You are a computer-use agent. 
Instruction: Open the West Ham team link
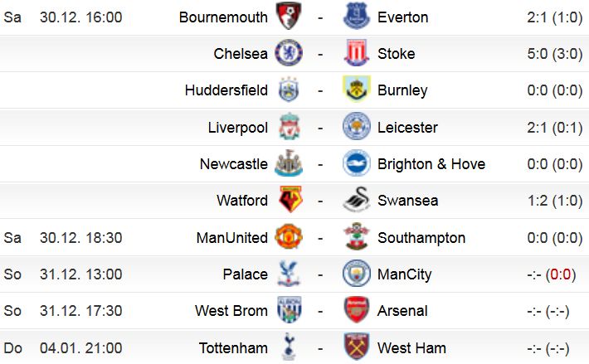pos(411,348)
